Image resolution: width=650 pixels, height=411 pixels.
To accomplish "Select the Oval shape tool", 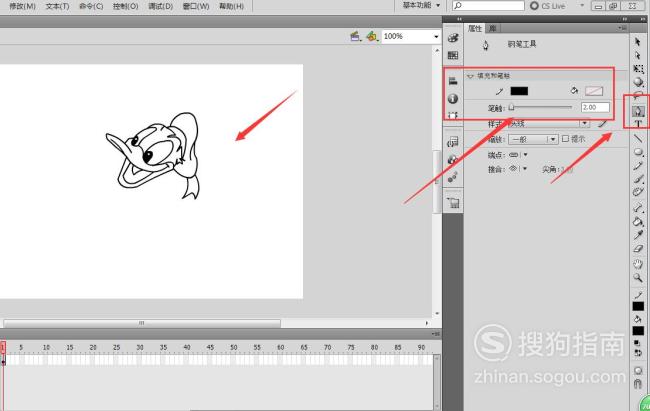I will click(x=638, y=152).
